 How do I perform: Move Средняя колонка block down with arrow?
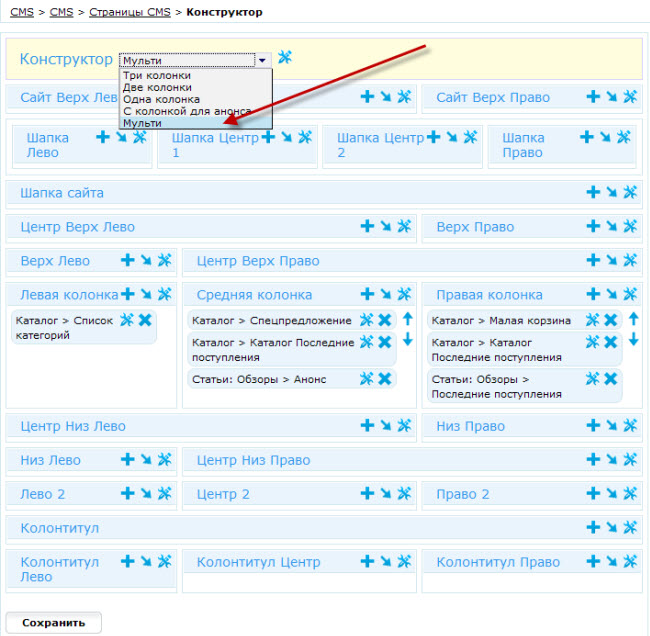pos(408,339)
